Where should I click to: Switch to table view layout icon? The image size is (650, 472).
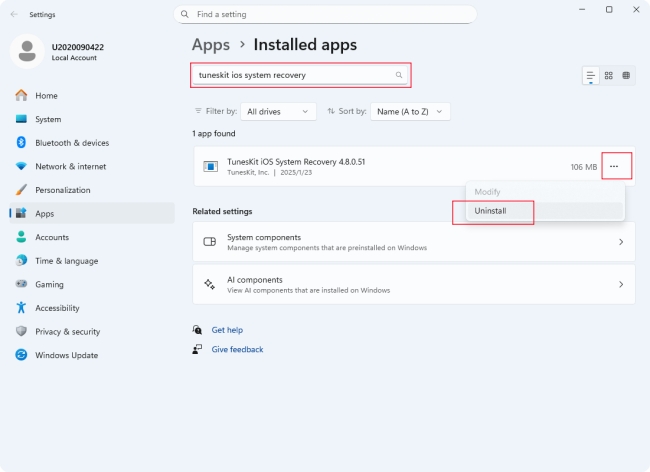pyautogui.click(x=626, y=75)
